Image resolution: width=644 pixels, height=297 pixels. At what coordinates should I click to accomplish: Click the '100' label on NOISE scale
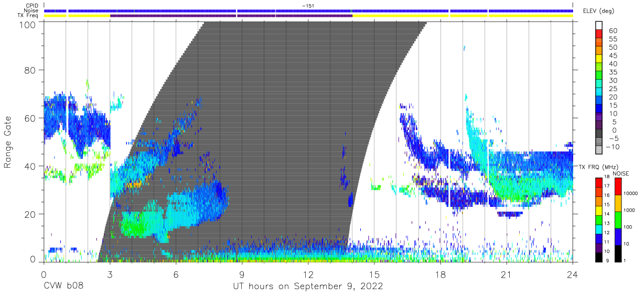[x=628, y=227]
